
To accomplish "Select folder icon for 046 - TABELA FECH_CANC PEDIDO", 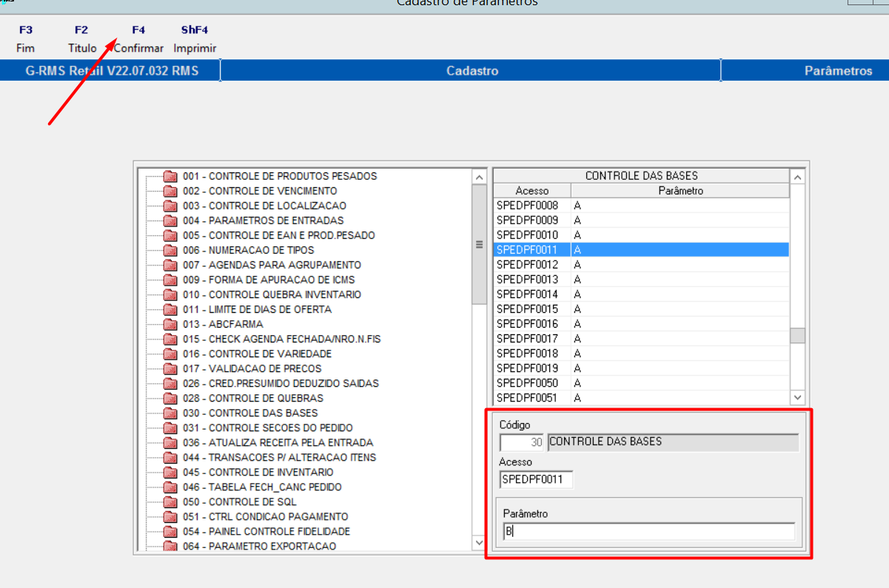I will click(x=171, y=487).
